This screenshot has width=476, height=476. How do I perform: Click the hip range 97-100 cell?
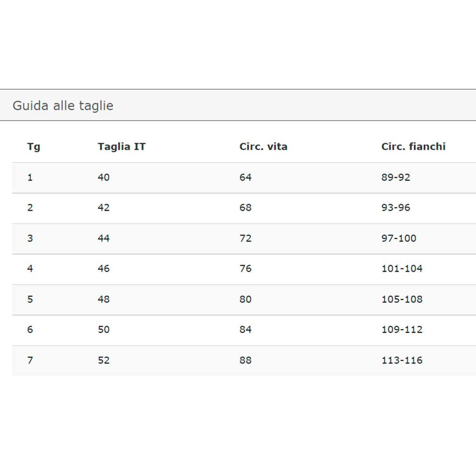pos(399,238)
